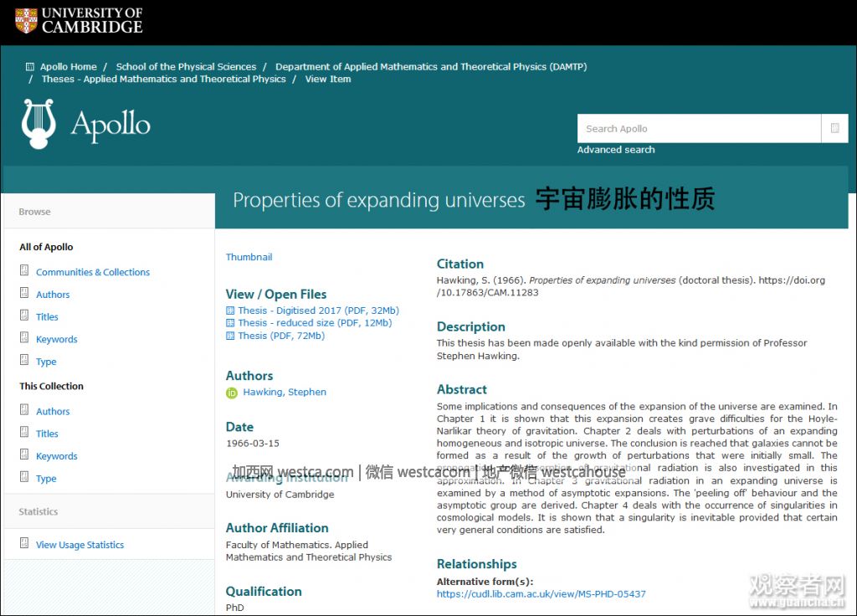Click the file icon for Thesis - reduced size
Image resolution: width=857 pixels, height=616 pixels.
pyautogui.click(x=230, y=323)
